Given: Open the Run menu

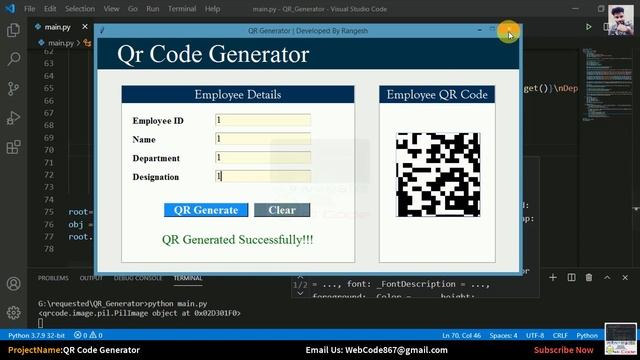Looking at the screenshot, I should [153, 9].
